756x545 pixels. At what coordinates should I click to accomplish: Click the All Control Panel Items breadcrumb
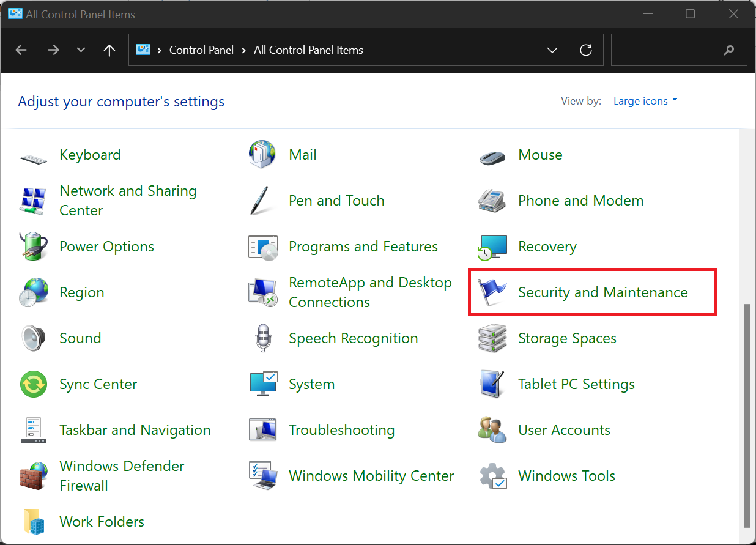coord(308,50)
